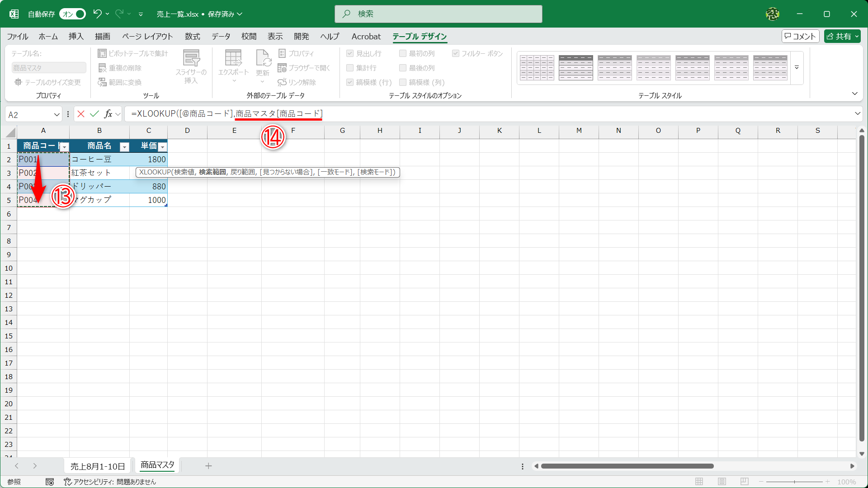Cancel formula entry with the X icon
The width and height of the screenshot is (868, 488).
[81, 114]
